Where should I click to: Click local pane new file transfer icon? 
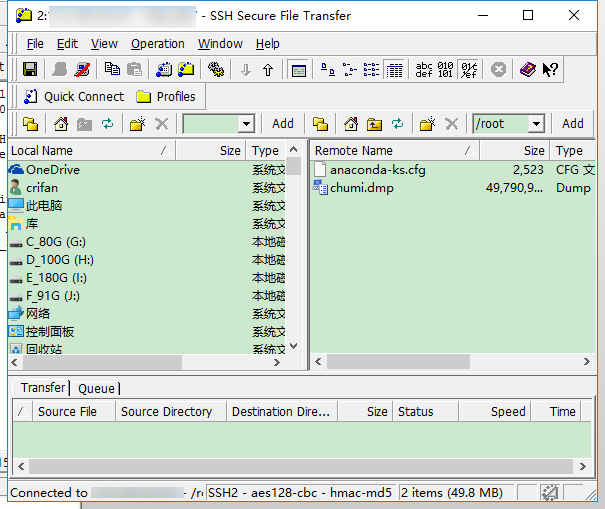point(30,124)
